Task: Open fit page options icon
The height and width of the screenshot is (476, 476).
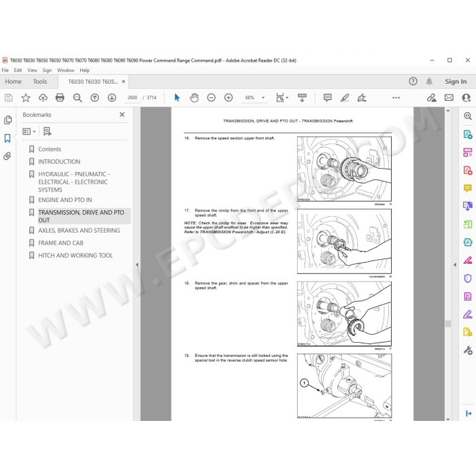Action: coord(282,98)
